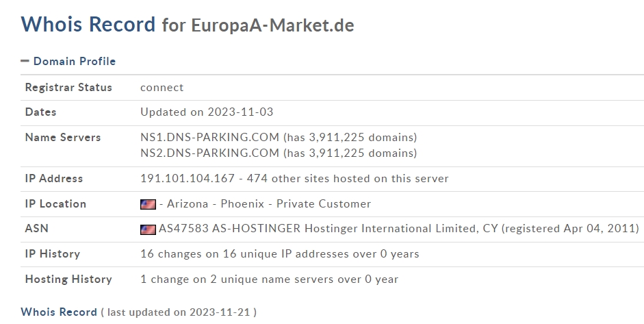Click the Whois Record page heading
644x324 pixels.
[x=88, y=25]
